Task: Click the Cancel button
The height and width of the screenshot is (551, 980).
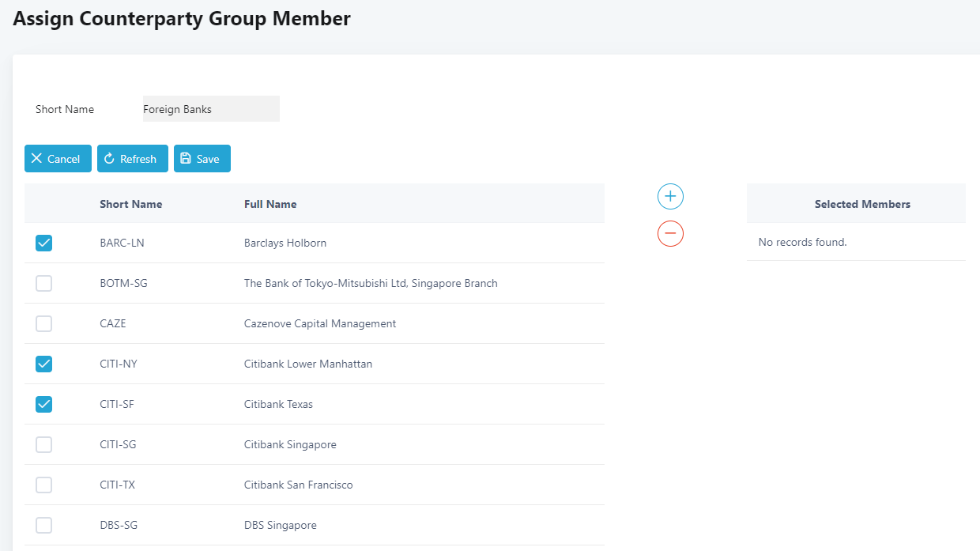Action: pos(58,158)
